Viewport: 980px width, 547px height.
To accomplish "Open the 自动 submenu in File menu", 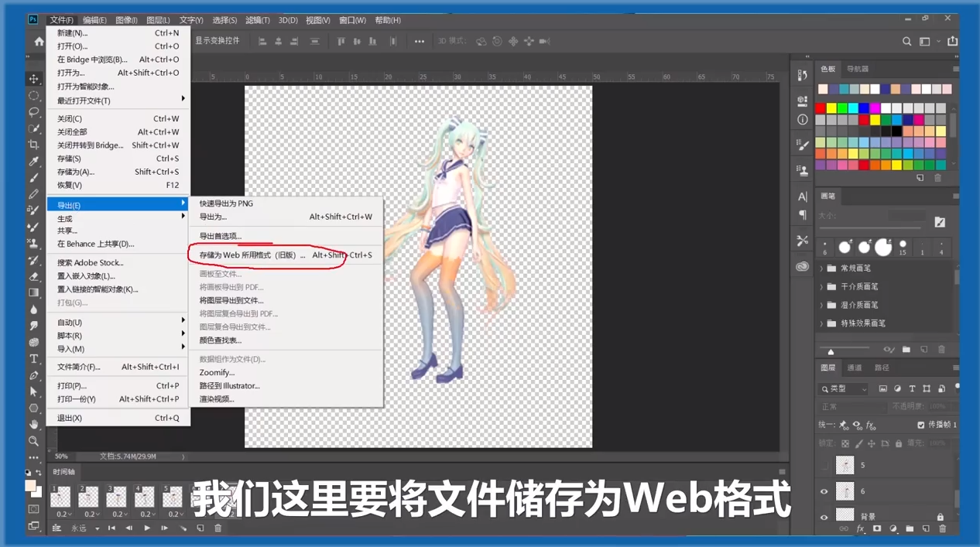I will (x=118, y=323).
